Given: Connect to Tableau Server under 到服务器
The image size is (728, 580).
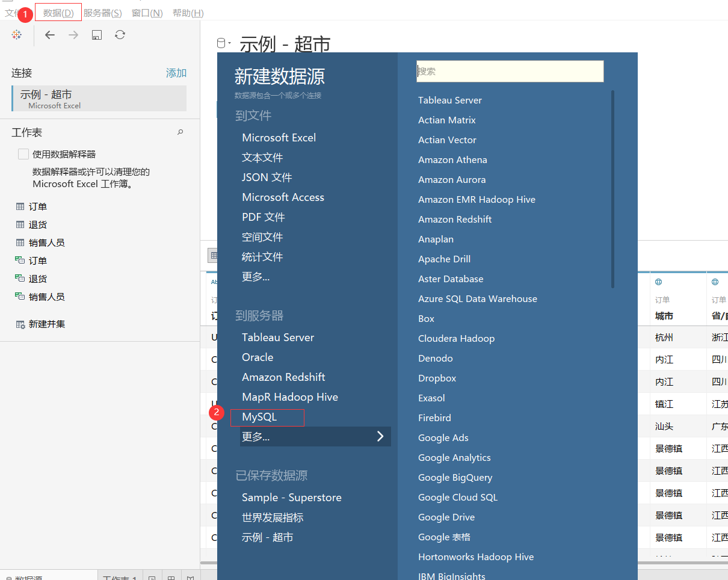Looking at the screenshot, I should 278,337.
